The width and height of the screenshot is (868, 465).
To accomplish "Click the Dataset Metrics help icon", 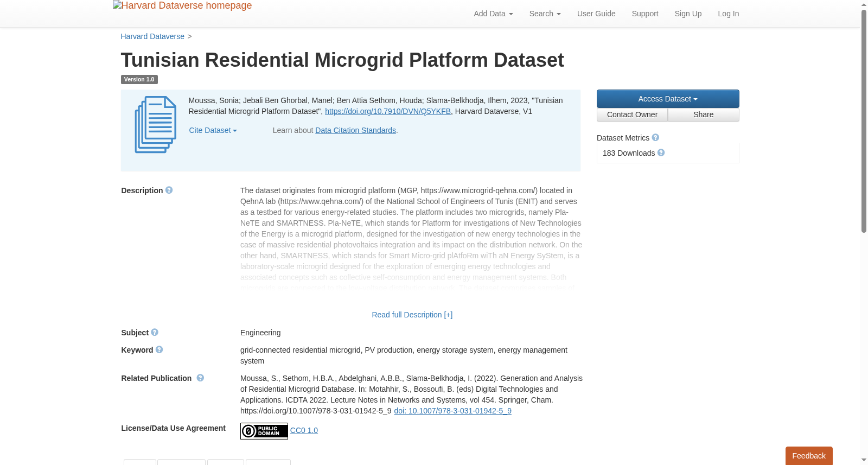I will (655, 138).
